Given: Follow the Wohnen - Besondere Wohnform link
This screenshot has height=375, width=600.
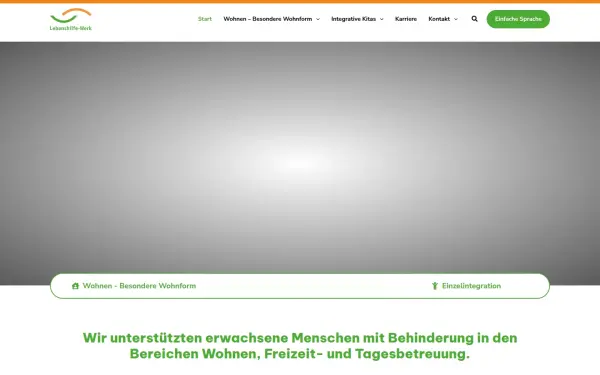Looking at the screenshot, I should click(139, 286).
